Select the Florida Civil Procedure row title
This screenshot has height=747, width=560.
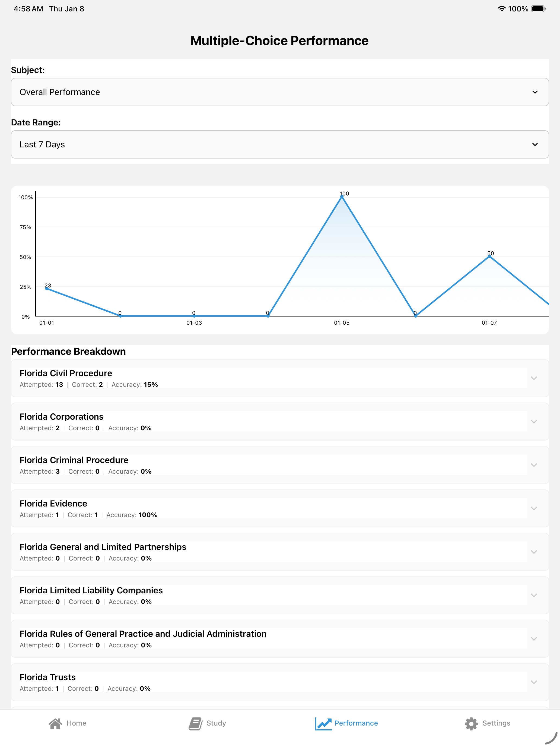[66, 373]
